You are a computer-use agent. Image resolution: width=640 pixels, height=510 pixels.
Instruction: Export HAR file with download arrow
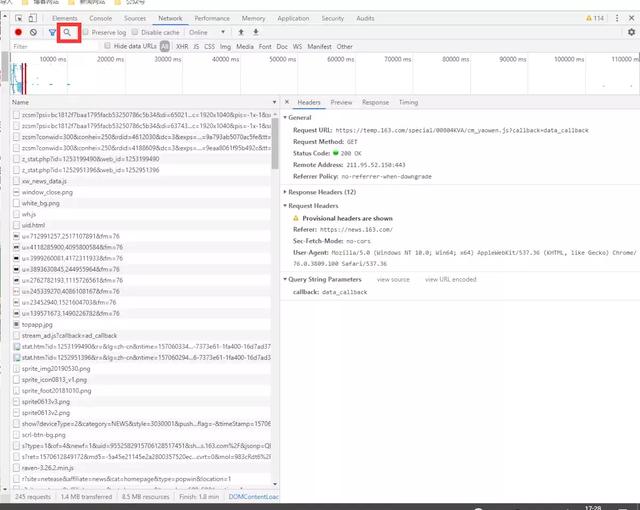pyautogui.click(x=256, y=32)
